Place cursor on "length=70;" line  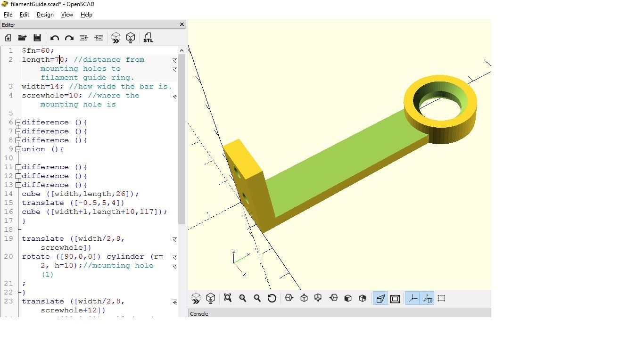point(45,60)
